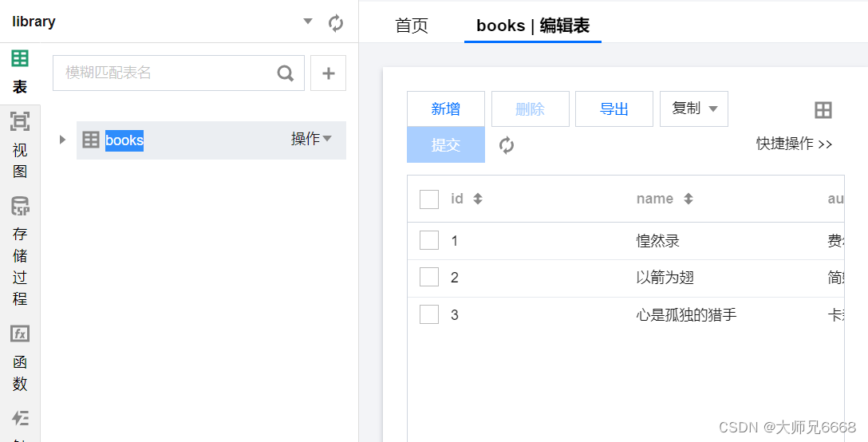Open the 快捷操作 >> link
The image size is (868, 442).
tap(795, 144)
